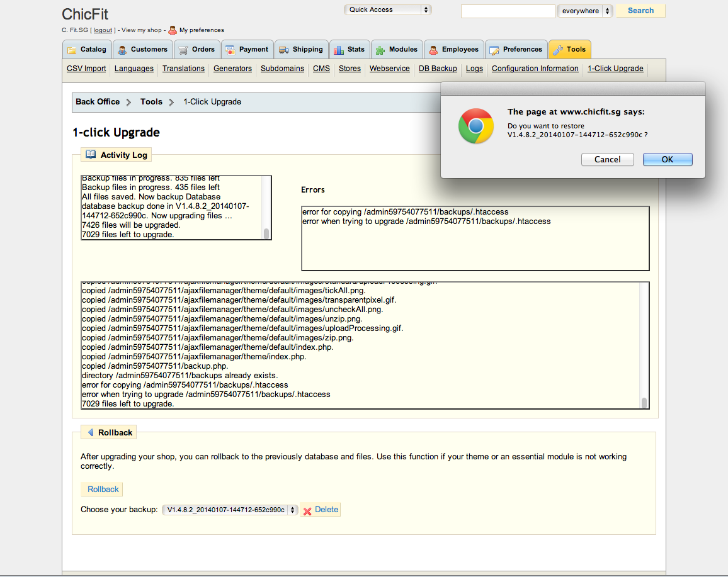
Task: Click '7426 files will be upgraded.' line
Action: click(130, 225)
